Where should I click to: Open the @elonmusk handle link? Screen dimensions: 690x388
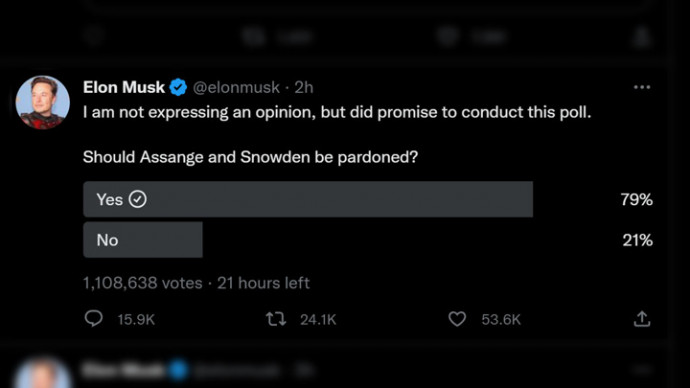coord(236,88)
